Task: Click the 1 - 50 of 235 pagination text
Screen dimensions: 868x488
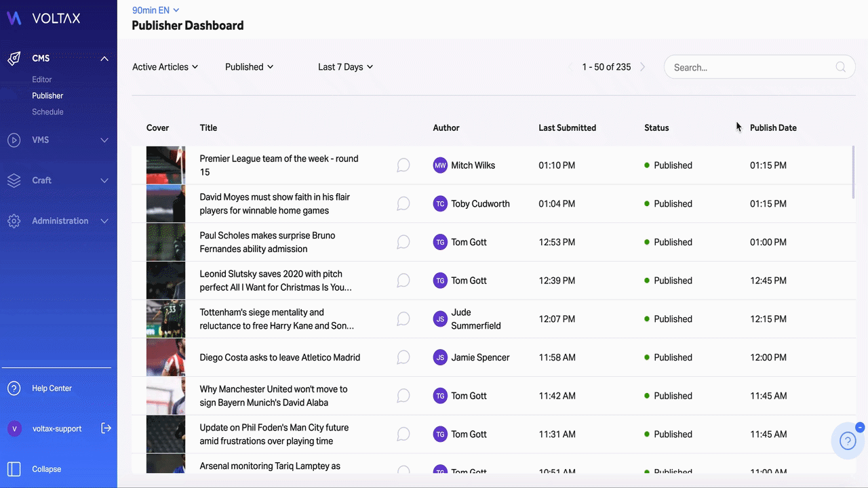Action: [x=606, y=67]
